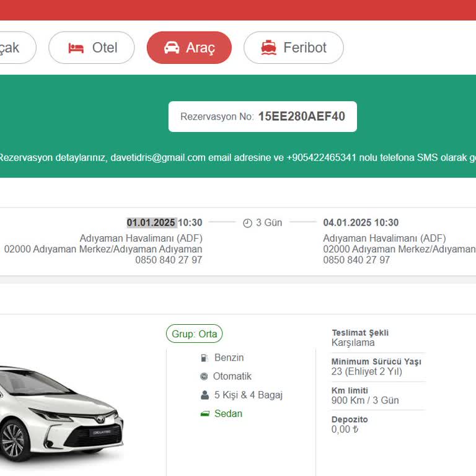Image resolution: width=476 pixels, height=476 pixels.
Task: Click the car icon on Araç tab
Action: (x=172, y=48)
